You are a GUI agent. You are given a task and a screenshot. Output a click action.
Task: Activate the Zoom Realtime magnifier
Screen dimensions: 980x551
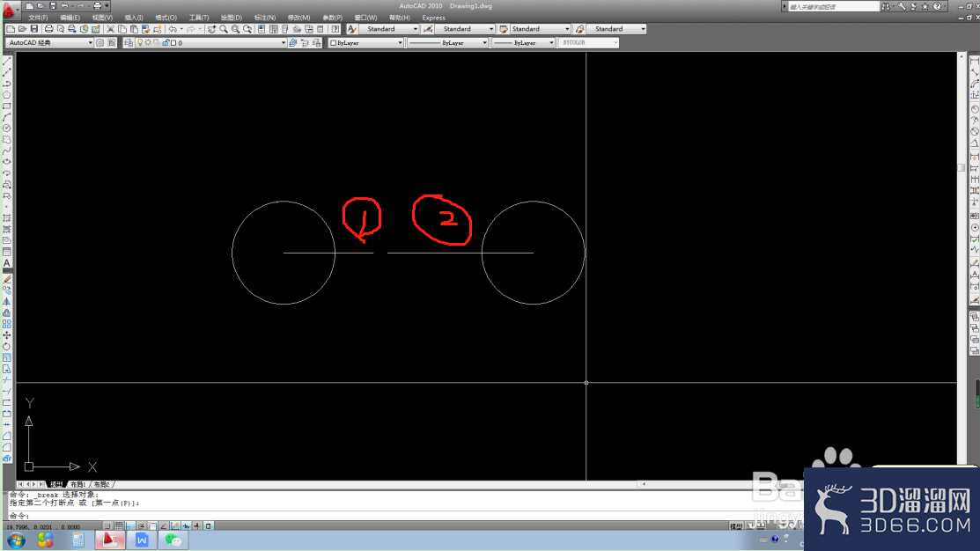224,29
